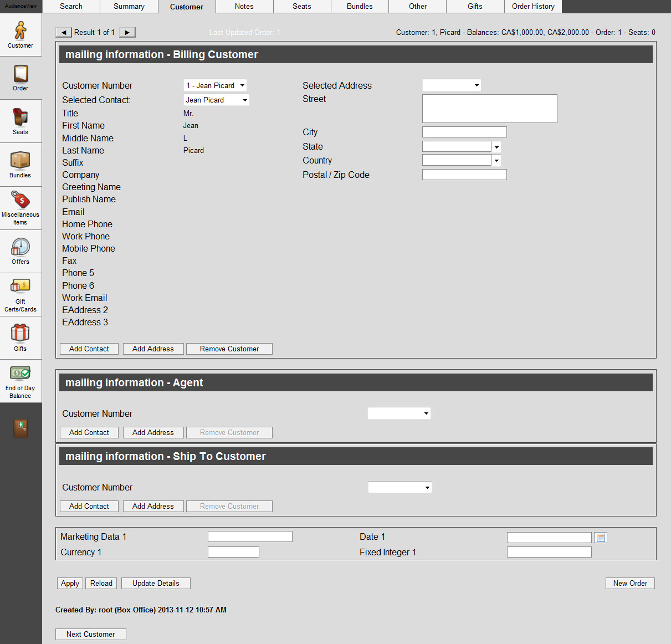Click Add Address under Billing Customer
The width and height of the screenshot is (671, 644).
click(153, 349)
